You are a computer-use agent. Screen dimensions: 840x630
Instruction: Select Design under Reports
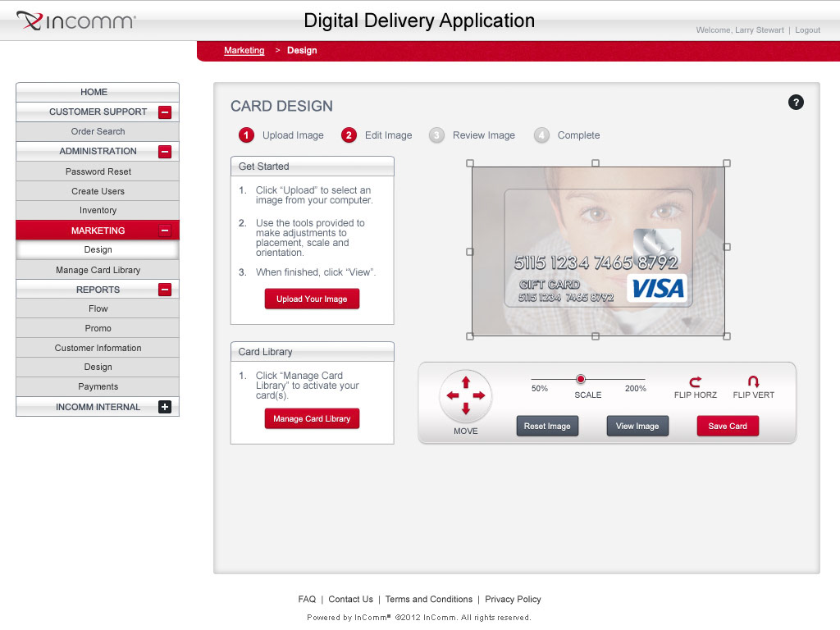point(98,367)
